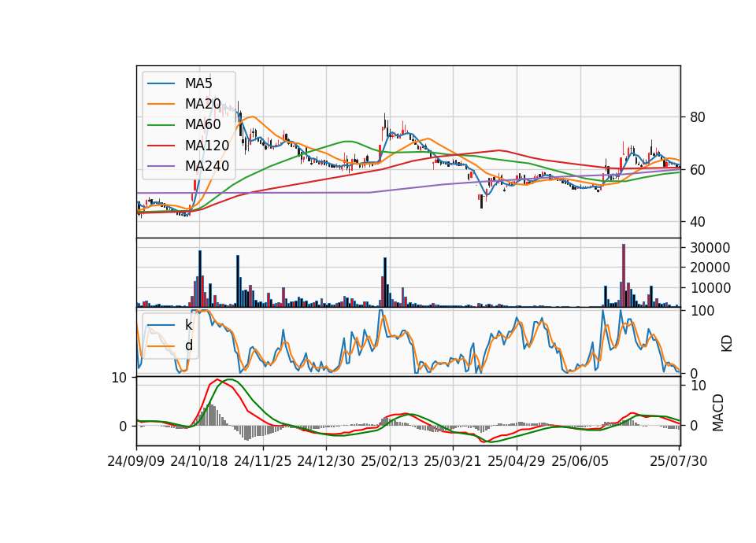Click the 60 price axis tick
The height and width of the screenshot is (543, 756).
click(697, 170)
